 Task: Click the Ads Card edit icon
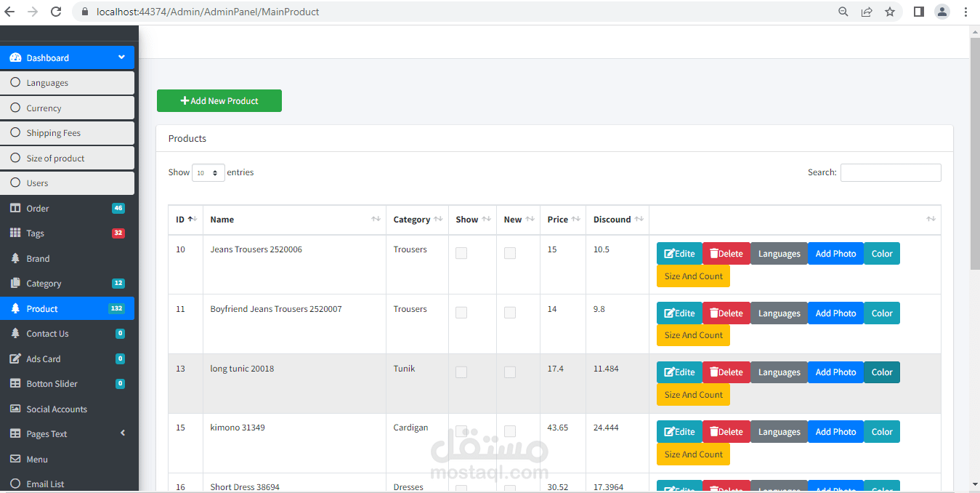15,358
